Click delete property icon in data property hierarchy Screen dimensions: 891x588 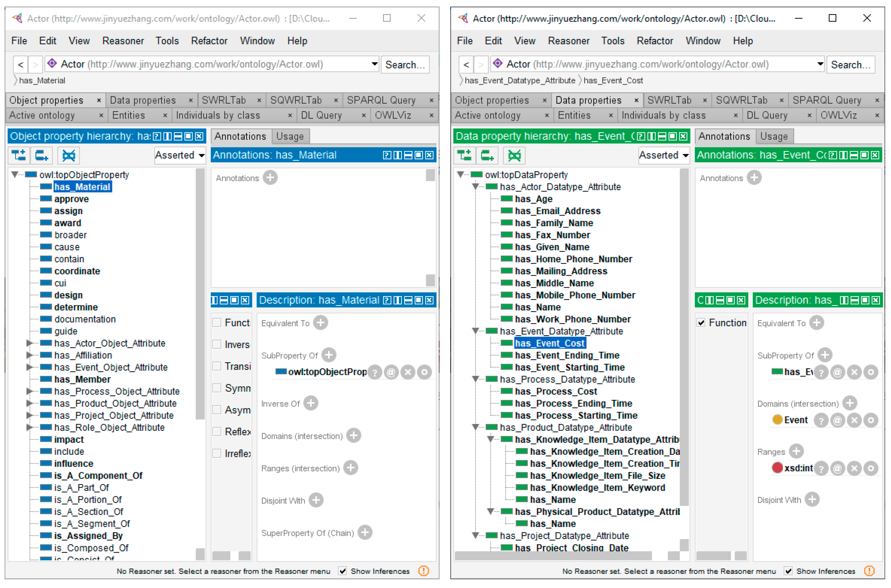(514, 155)
